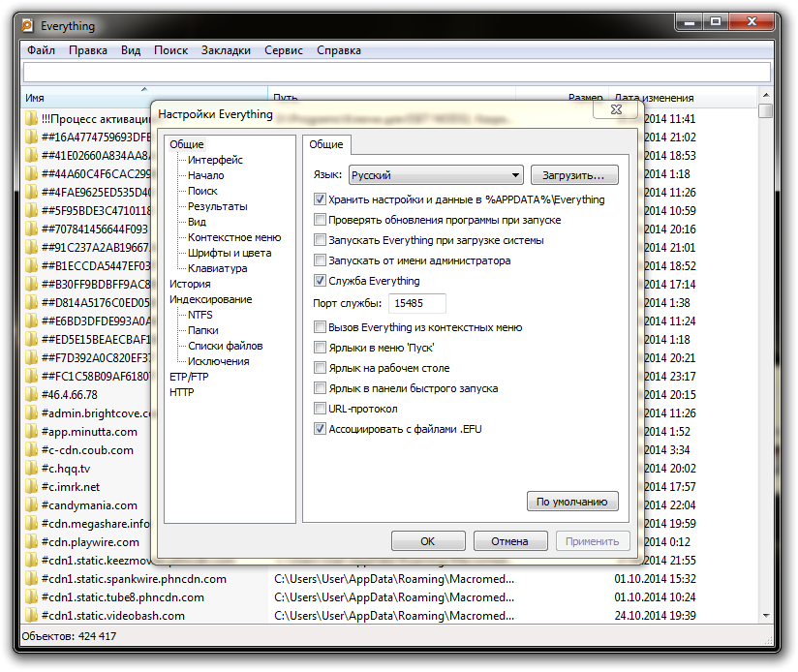The image size is (798, 672).
Task: Sort results by Имя column header
Action: point(144,97)
